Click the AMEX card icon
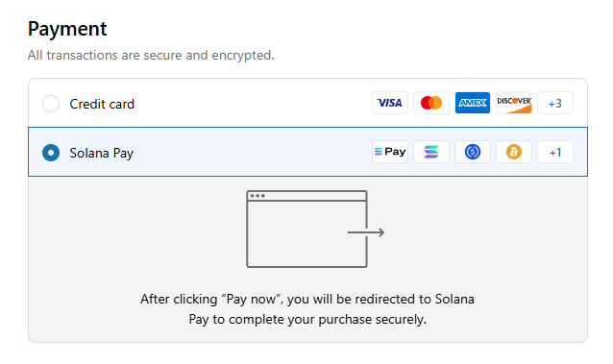 pyautogui.click(x=473, y=103)
